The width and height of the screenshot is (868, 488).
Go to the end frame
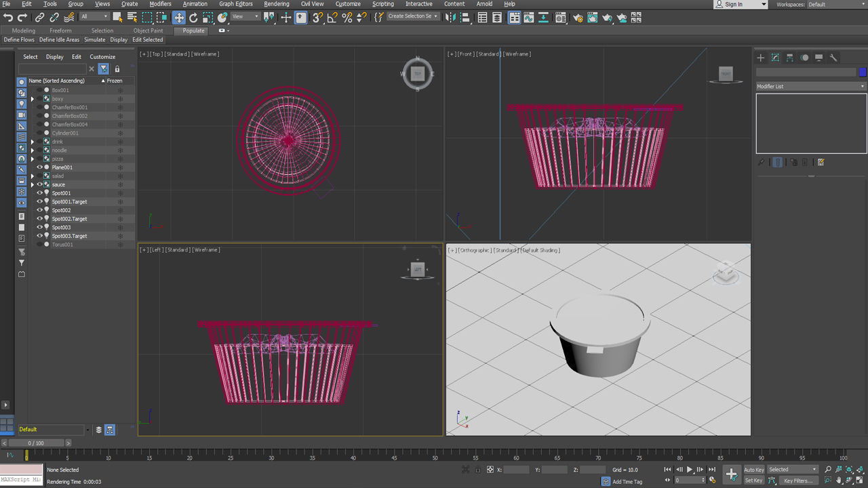click(x=712, y=469)
